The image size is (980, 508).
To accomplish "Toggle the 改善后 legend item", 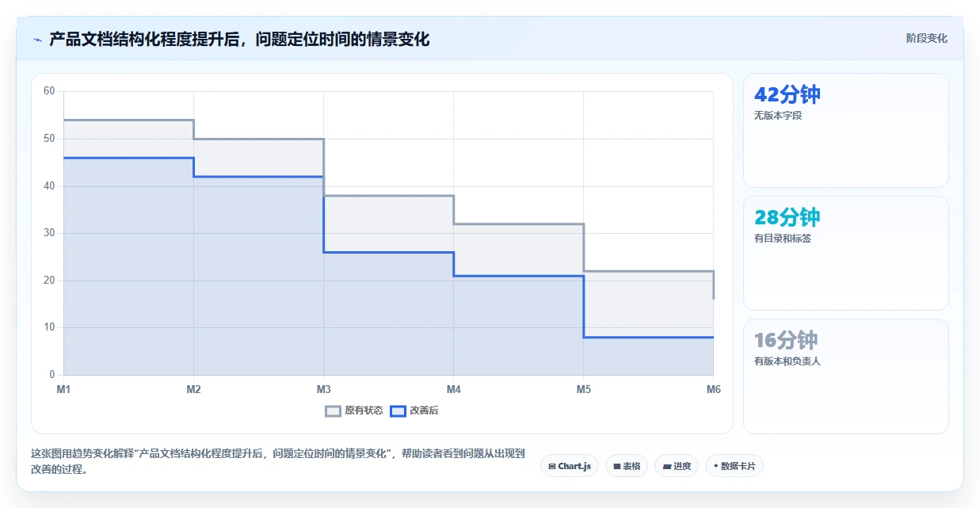I will pos(415,411).
